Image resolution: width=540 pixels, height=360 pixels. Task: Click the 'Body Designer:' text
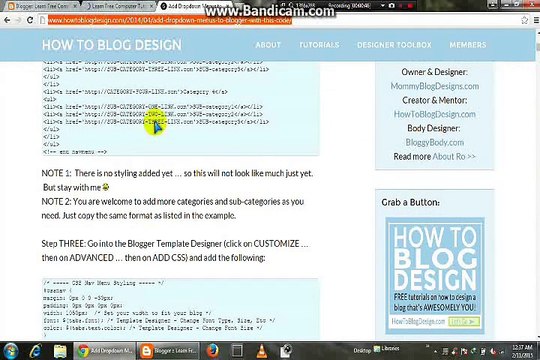click(434, 128)
